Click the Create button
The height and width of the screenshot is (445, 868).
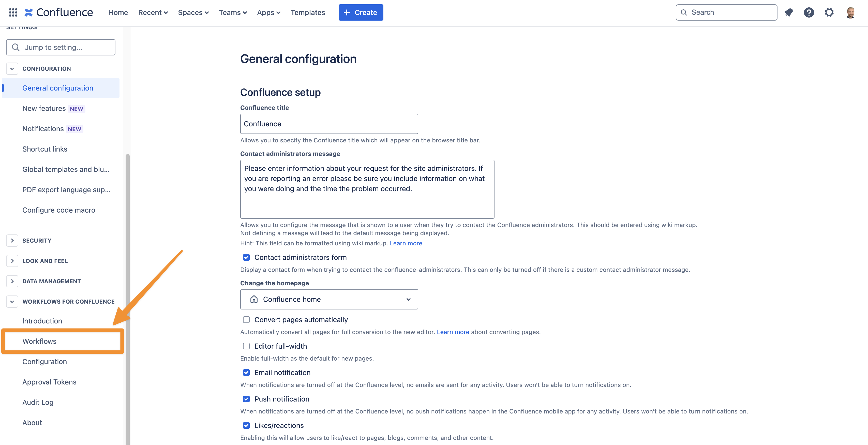361,12
